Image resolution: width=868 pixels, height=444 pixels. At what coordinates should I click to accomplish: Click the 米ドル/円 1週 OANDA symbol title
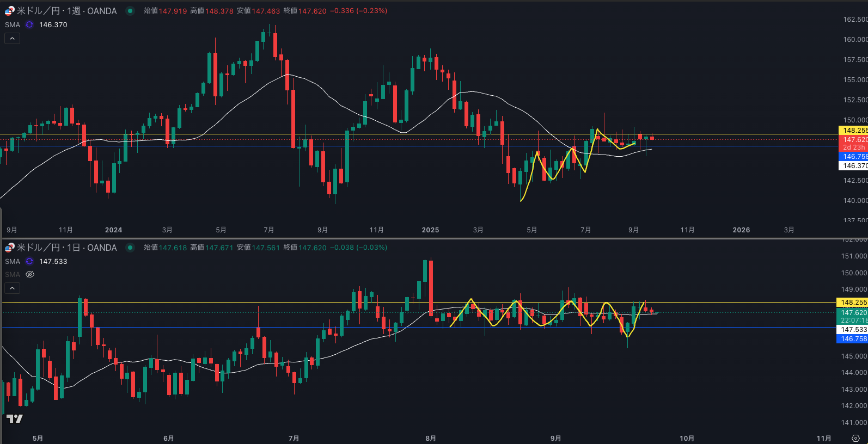click(x=66, y=11)
